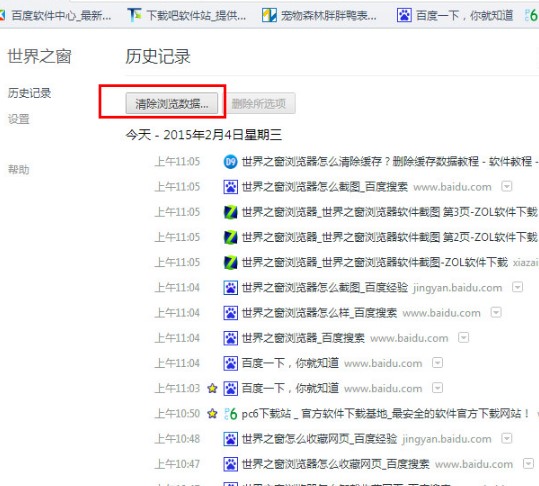Open history entry pc6下载站 官方软件下载基地
Viewport: 539px width, 486px height.
386,414
